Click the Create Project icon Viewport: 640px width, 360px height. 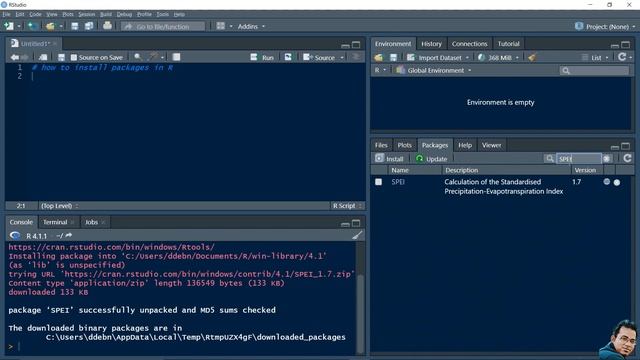tap(33, 26)
